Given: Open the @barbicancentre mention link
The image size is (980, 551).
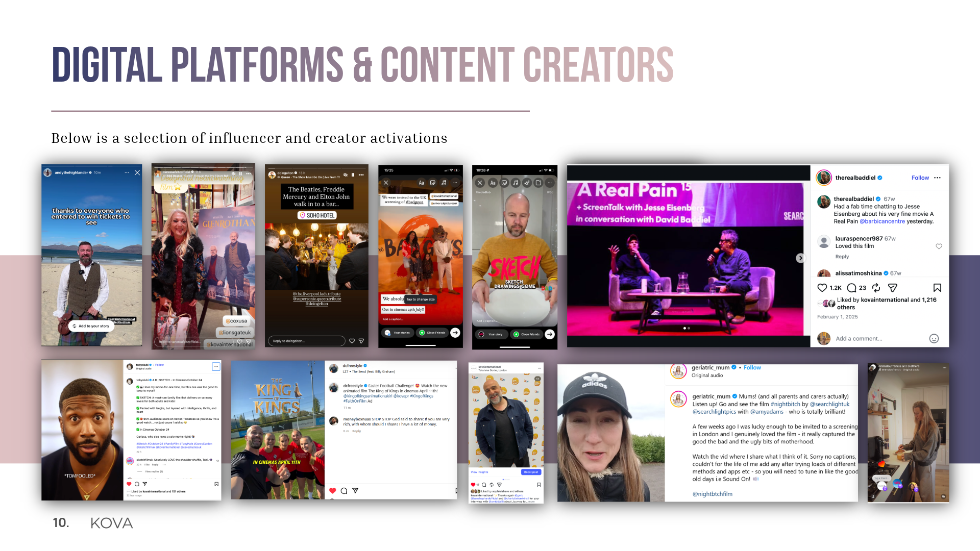Looking at the screenshot, I should pyautogui.click(x=883, y=221).
